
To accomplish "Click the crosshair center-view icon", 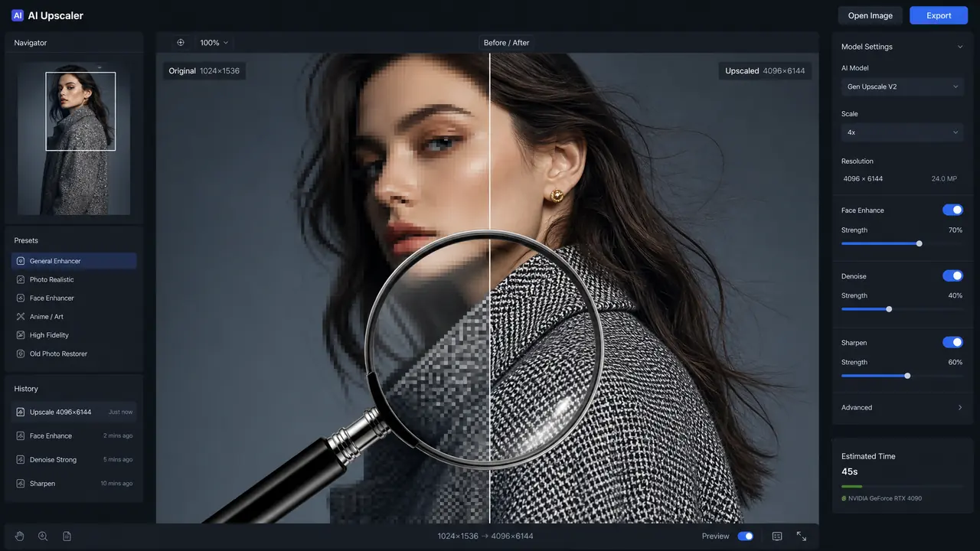I will [181, 43].
